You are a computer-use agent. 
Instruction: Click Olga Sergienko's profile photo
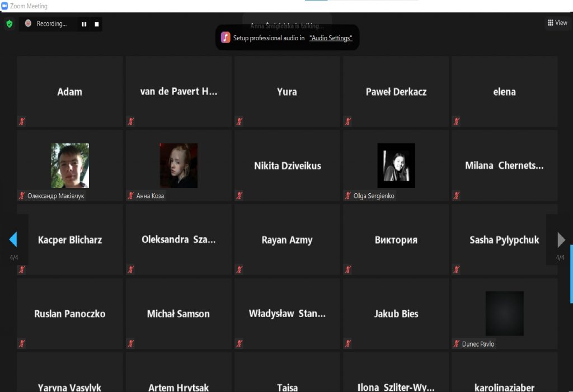click(396, 166)
